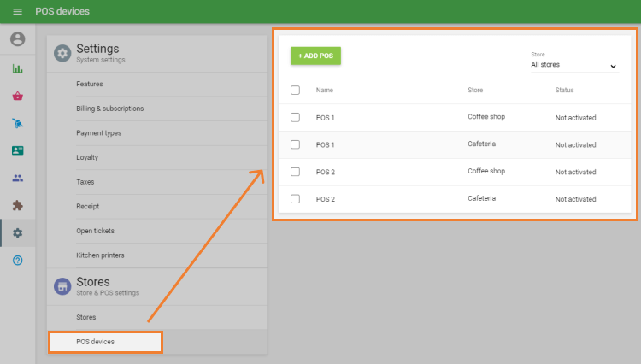Click the Store column header
The width and height of the screenshot is (641, 364).
[475, 91]
